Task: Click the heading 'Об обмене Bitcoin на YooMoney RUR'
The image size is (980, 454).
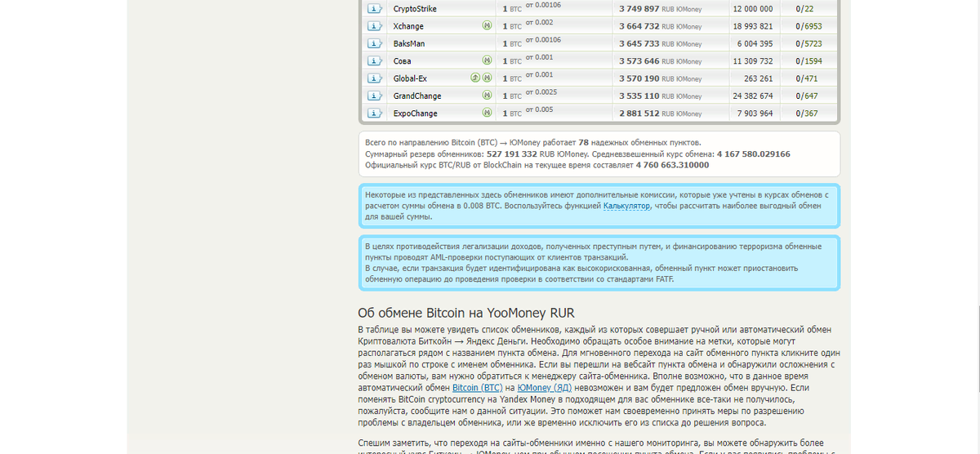Action: point(466,313)
